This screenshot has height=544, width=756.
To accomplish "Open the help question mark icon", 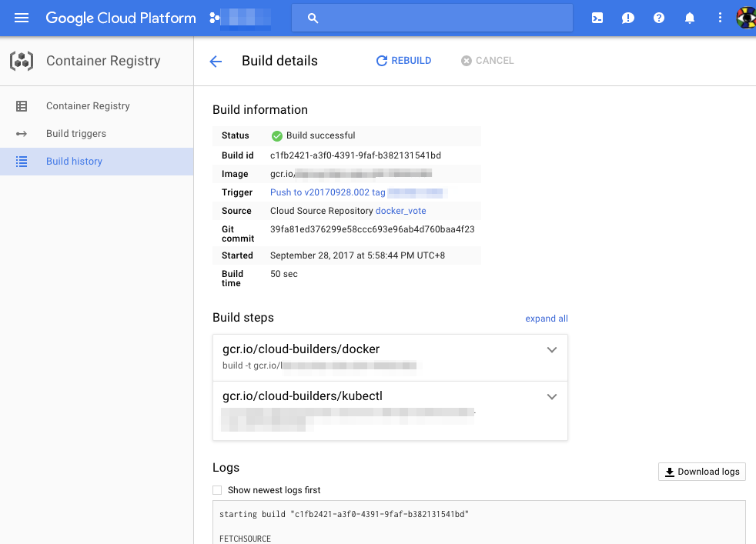I will point(658,18).
